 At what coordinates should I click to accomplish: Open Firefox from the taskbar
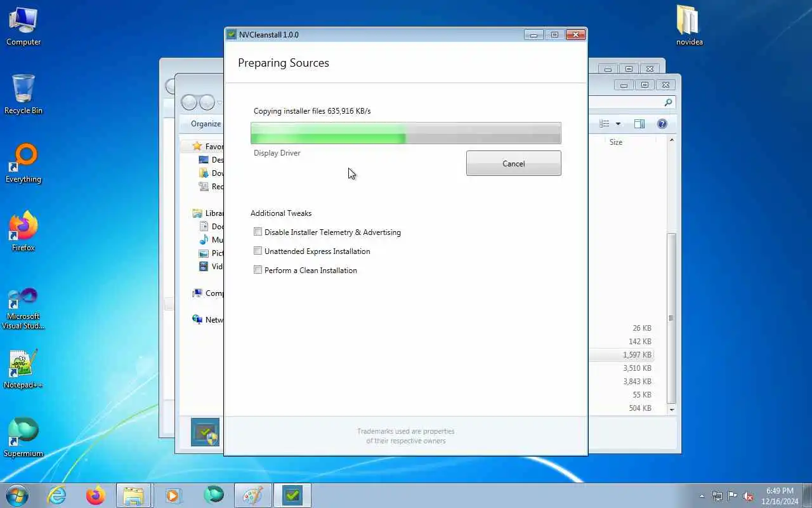tap(96, 495)
